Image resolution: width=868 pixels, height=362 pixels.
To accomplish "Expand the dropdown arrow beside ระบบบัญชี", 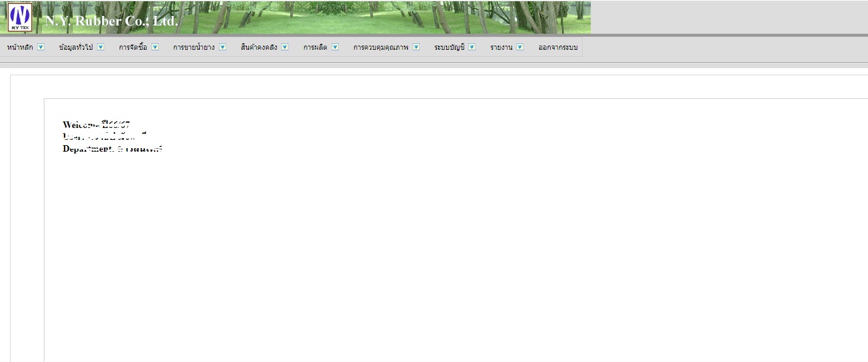I will tap(472, 47).
